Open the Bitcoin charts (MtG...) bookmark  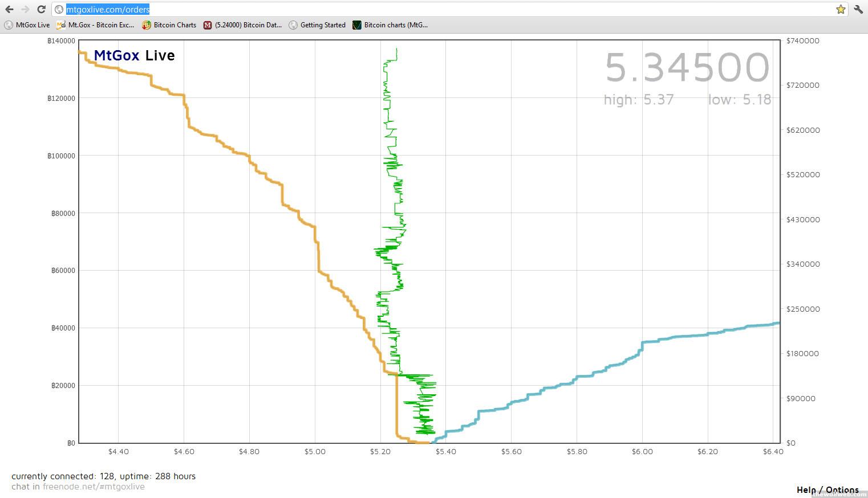(390, 25)
